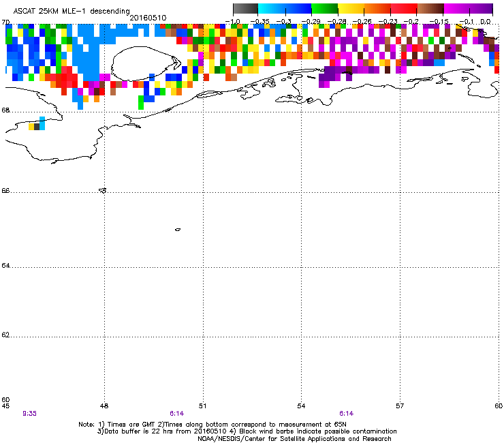Screen dimensions: 504x443
Task: Click the brown segment of the color bar
Action: pos(430,9)
